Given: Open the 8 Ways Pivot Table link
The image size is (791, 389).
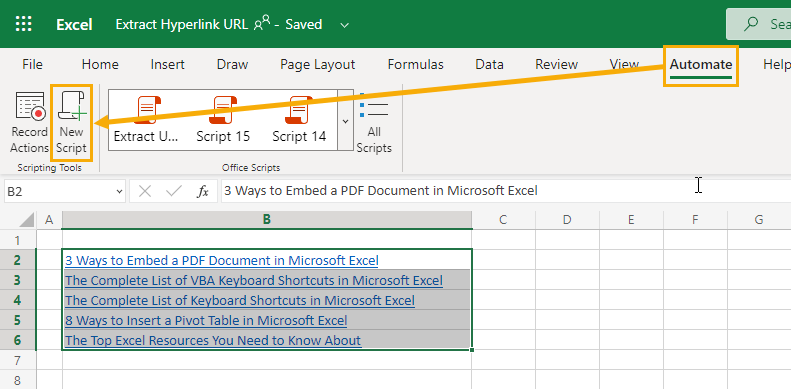Looking at the screenshot, I should click(x=206, y=320).
